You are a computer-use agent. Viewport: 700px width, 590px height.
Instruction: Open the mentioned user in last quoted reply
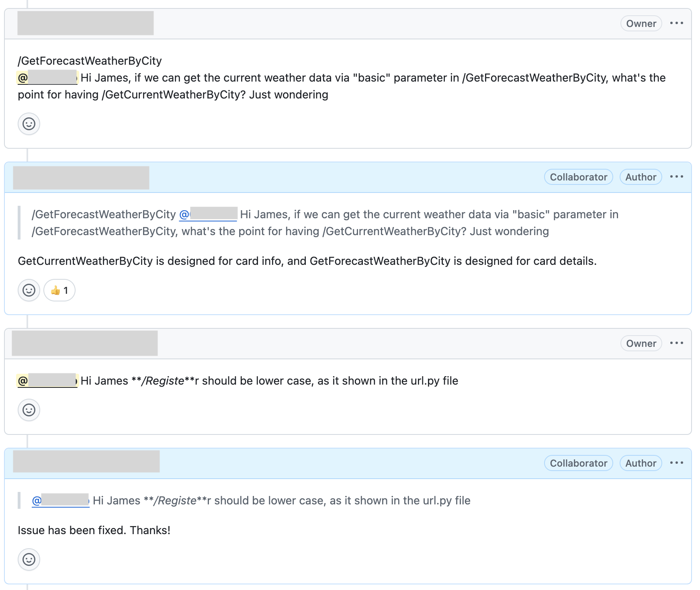[x=60, y=500]
